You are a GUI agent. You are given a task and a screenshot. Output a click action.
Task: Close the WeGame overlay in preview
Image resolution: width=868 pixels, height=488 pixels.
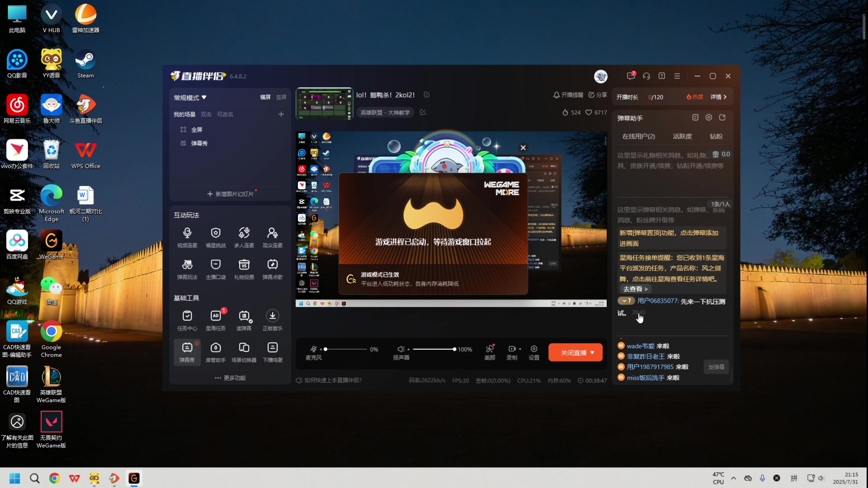523,147
